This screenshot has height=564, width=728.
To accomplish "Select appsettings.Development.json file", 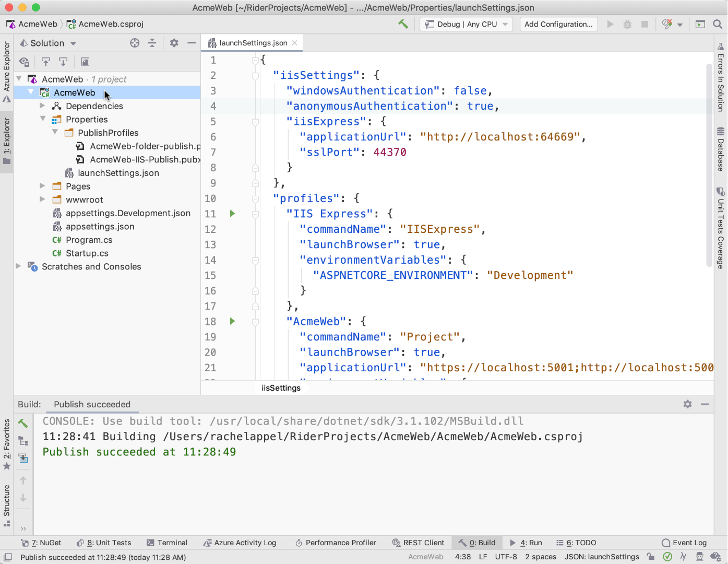I will (121, 213).
